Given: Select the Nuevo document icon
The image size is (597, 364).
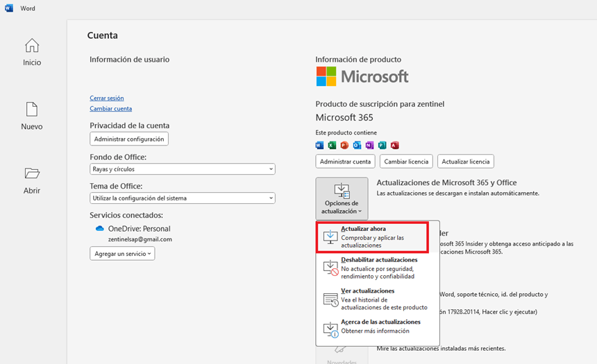Looking at the screenshot, I should [x=32, y=109].
